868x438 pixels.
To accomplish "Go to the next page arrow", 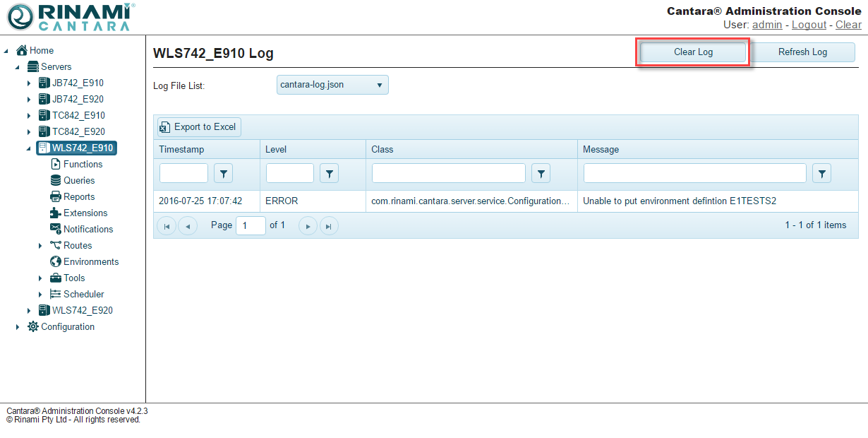I will 308,226.
